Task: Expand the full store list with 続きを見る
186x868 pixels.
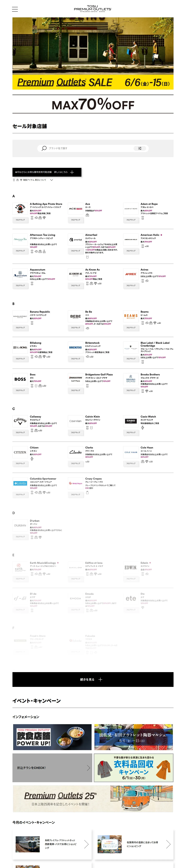Action: pos(93,679)
